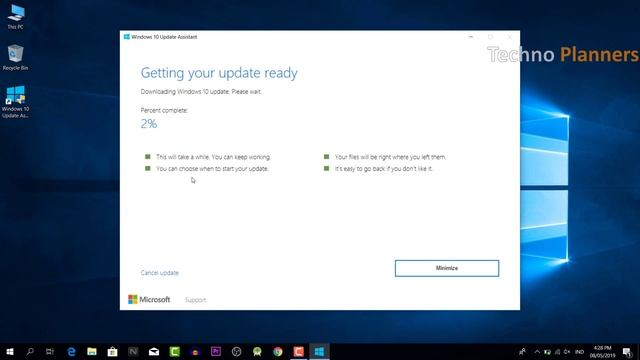Viewport: 640px width, 360px height.
Task: Open the Windows Start menu
Action: (x=10, y=351)
